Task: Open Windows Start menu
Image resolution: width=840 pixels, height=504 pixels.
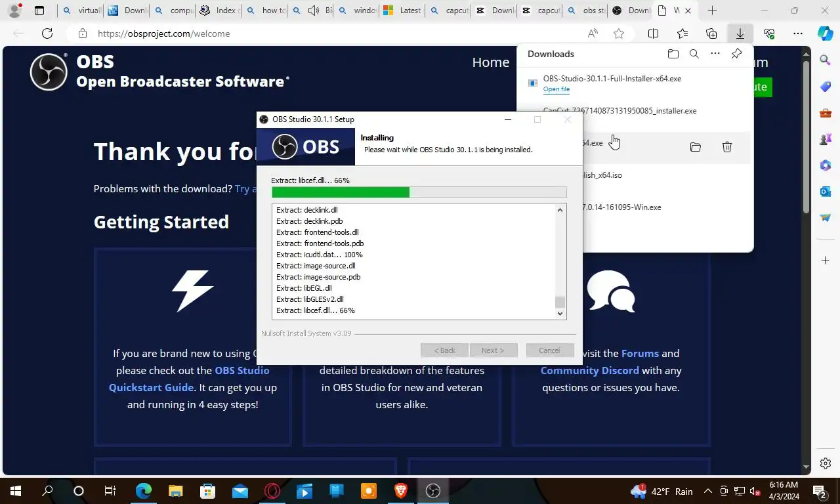Action: (15, 490)
